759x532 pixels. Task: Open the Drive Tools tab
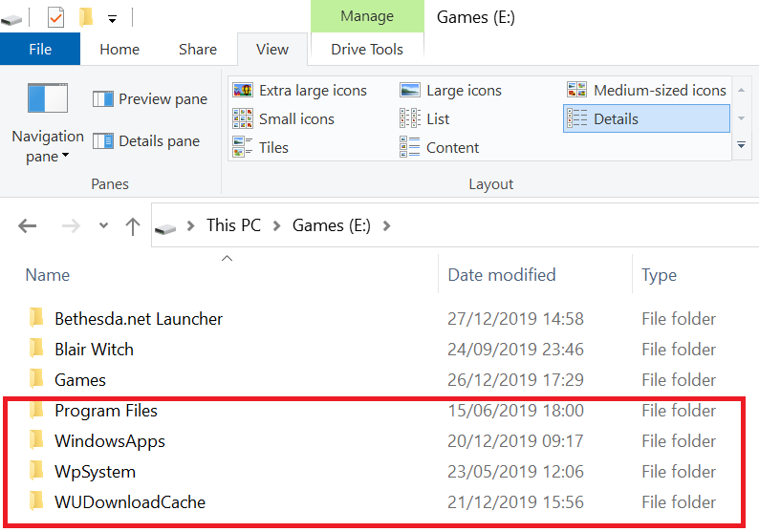[367, 49]
